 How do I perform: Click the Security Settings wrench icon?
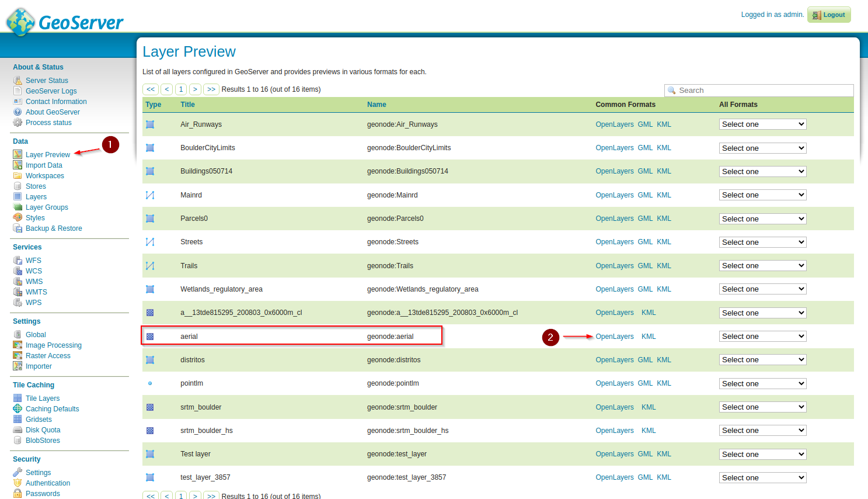point(18,473)
